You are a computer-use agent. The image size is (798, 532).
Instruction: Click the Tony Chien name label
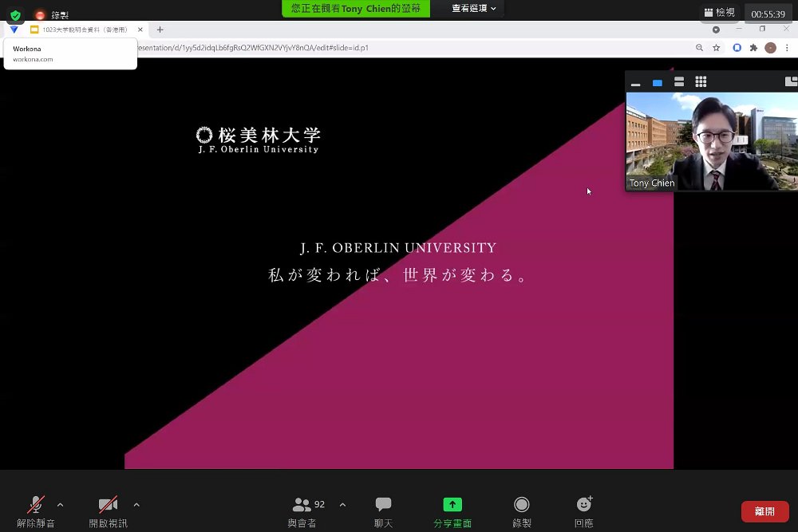651,183
